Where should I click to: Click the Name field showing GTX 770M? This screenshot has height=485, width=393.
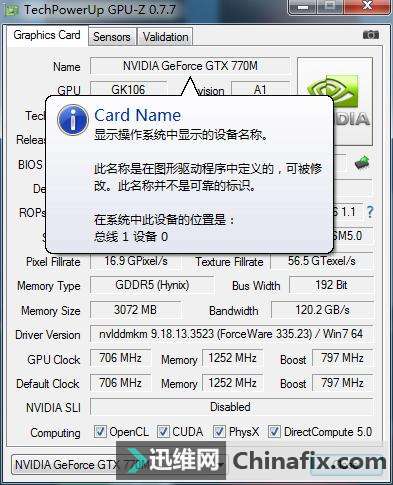[x=190, y=66]
